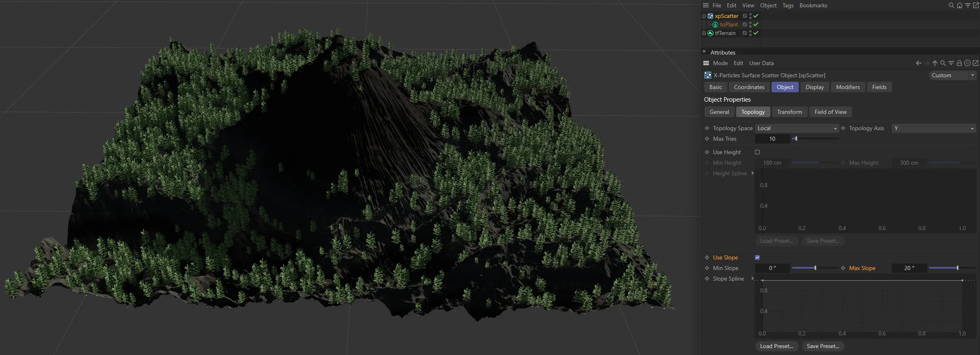This screenshot has width=980, height=355.
Task: Click the toPlant layer square icon
Action: coord(745,24)
